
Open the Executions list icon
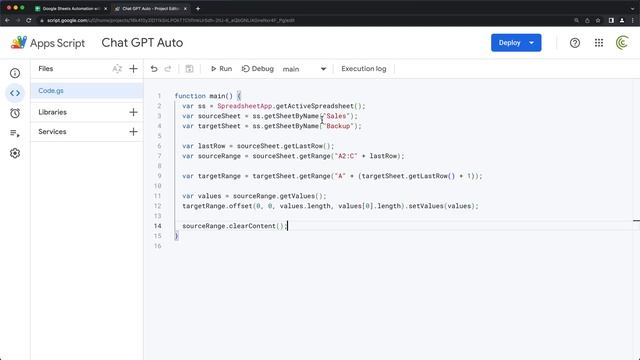click(x=15, y=133)
